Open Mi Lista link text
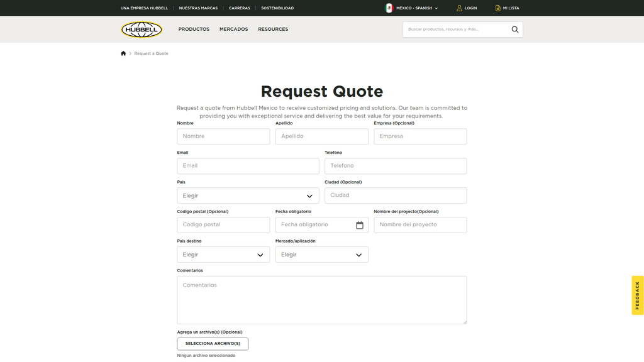 [x=511, y=8]
